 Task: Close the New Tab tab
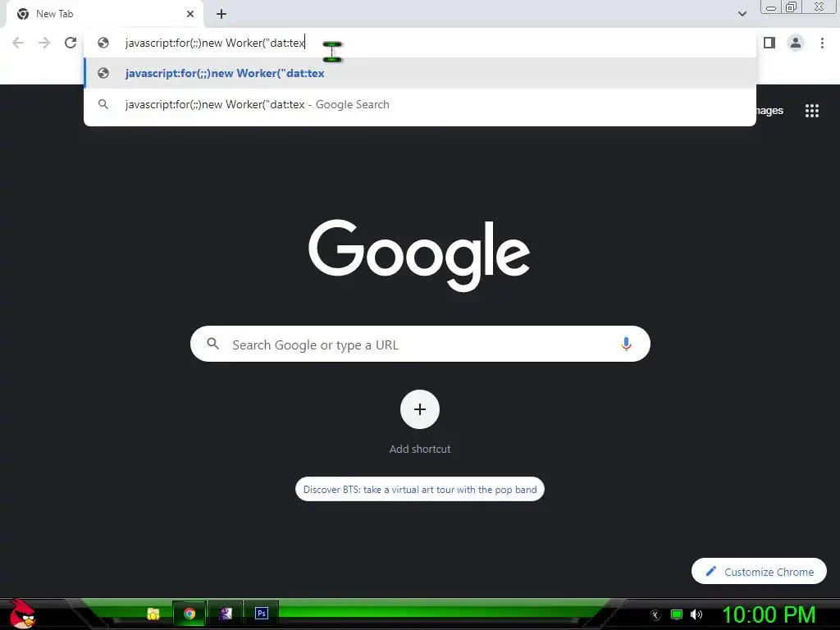(190, 14)
